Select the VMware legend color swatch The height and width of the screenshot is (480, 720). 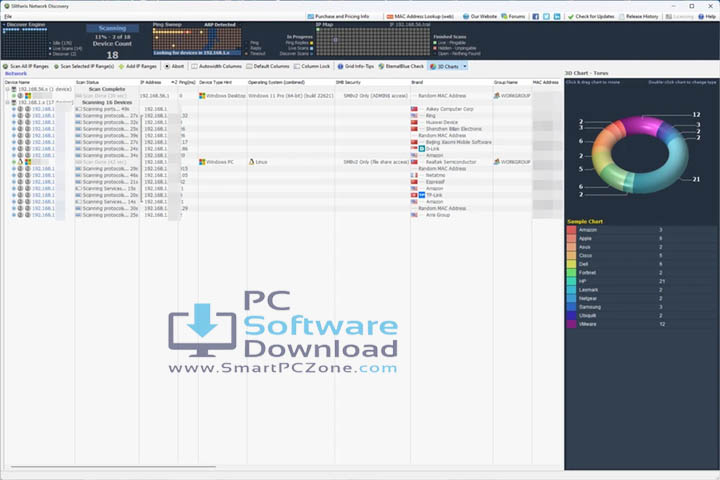pyautogui.click(x=571, y=324)
